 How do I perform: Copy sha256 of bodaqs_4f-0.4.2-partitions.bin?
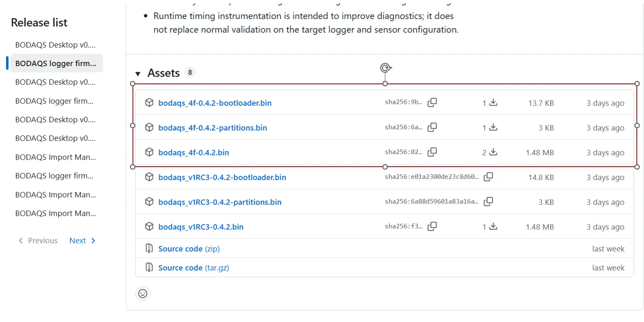432,127
